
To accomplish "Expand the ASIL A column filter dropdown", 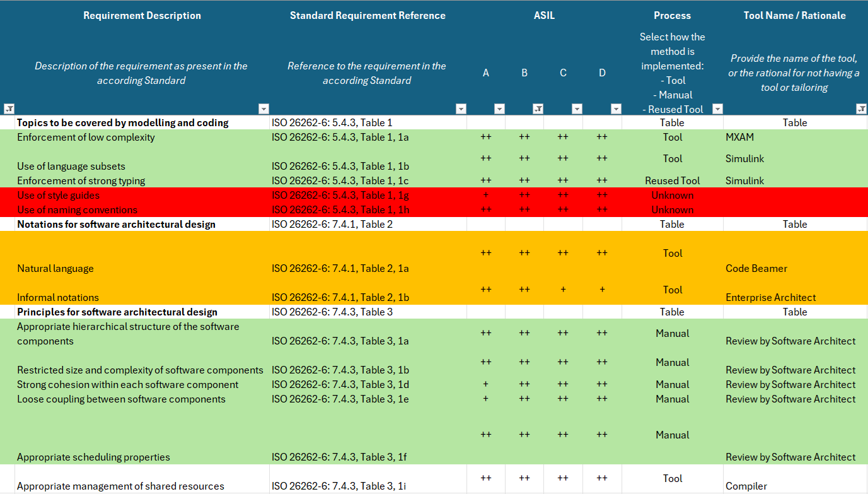I will (x=499, y=109).
